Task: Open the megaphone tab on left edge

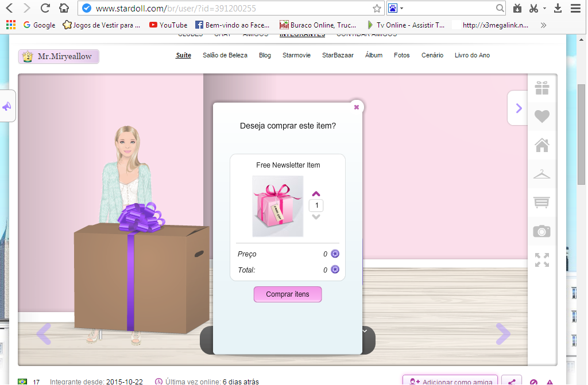Action: click(7, 107)
